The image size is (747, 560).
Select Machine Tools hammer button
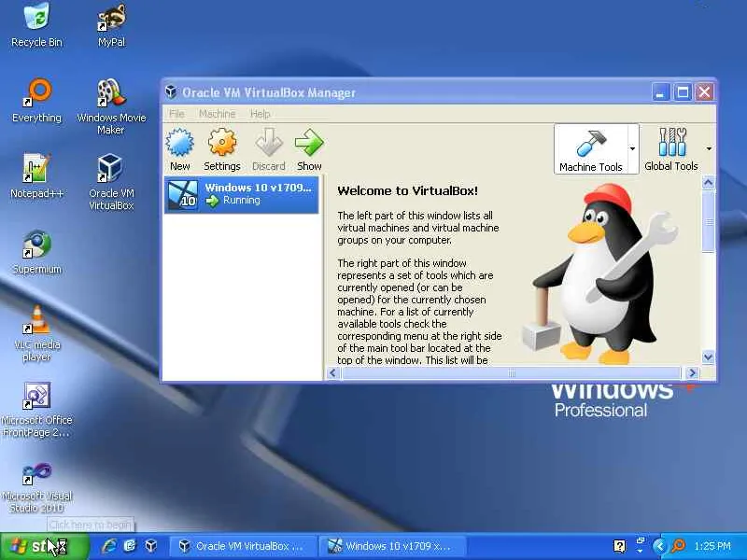coord(591,149)
